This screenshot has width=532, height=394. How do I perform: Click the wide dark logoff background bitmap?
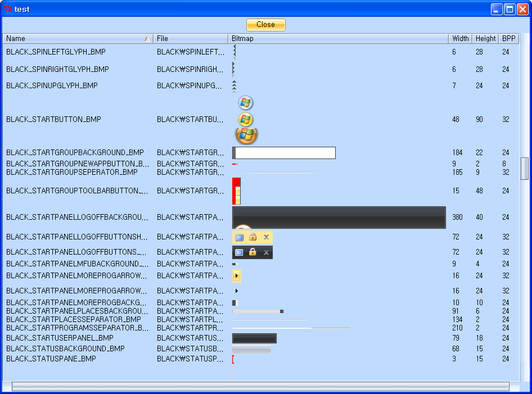[x=339, y=218]
